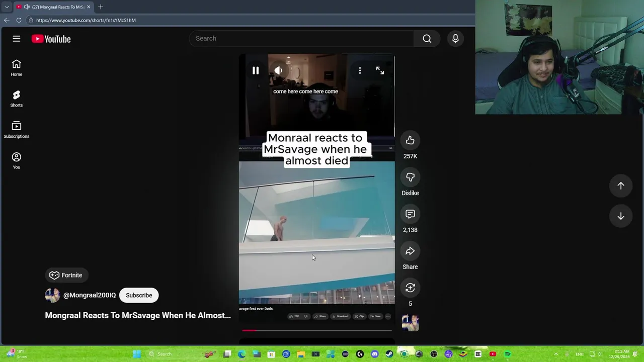
Task: Open the weather widget showing 18°F
Action: pyautogui.click(x=16, y=354)
